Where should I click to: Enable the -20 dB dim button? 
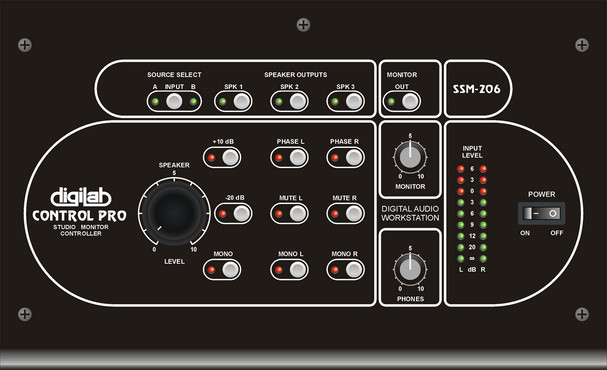coord(242,214)
